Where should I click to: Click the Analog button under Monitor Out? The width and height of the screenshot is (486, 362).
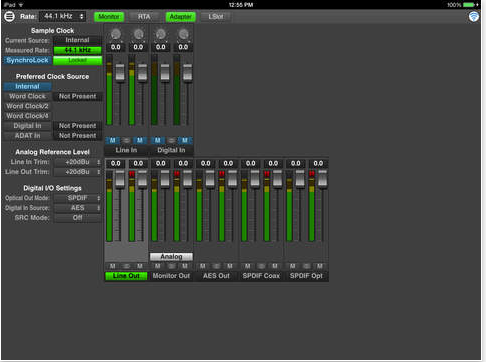click(171, 257)
